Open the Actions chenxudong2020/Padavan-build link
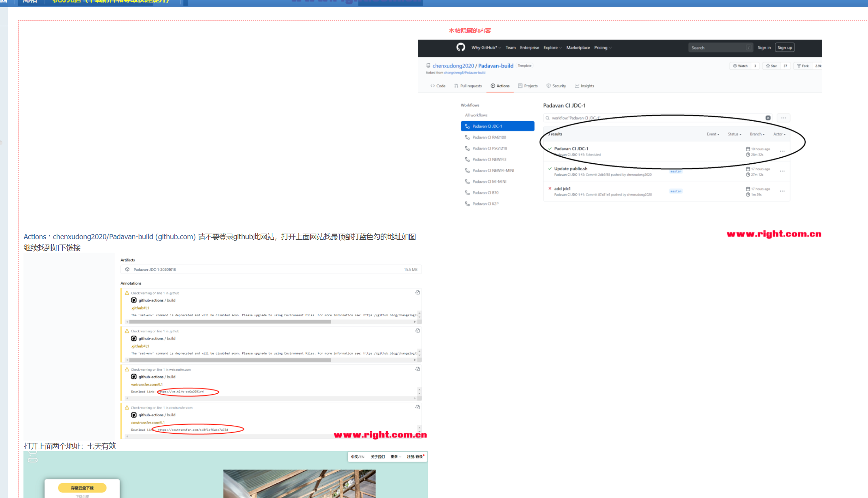This screenshot has height=498, width=868. click(110, 237)
